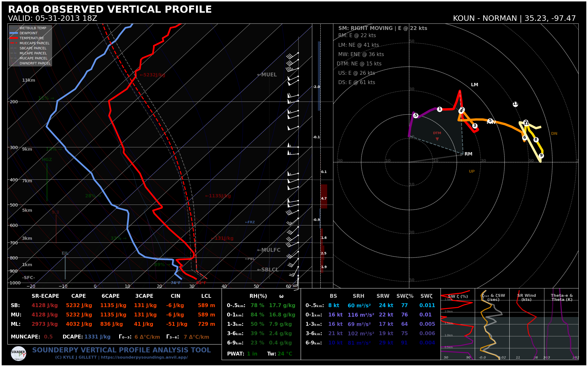
Task: Click hodograph height marker 6
Action: pyautogui.click(x=524, y=138)
